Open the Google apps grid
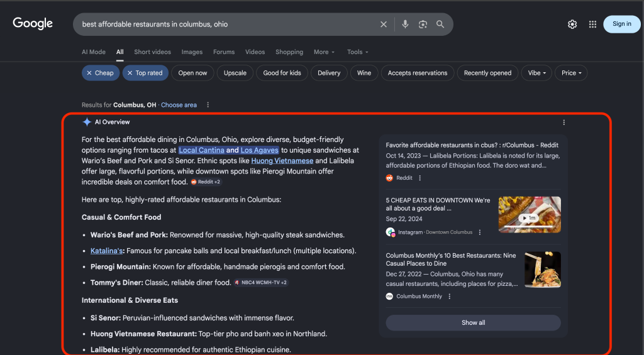Viewport: 644px width, 355px height. pos(592,25)
